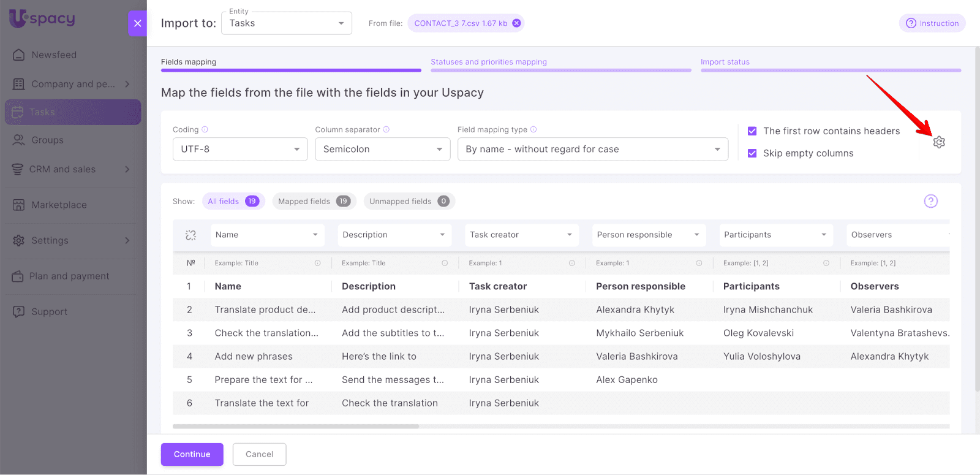Toggle the "Skip empty columns" checkbox
The width and height of the screenshot is (980, 475).
pos(752,153)
